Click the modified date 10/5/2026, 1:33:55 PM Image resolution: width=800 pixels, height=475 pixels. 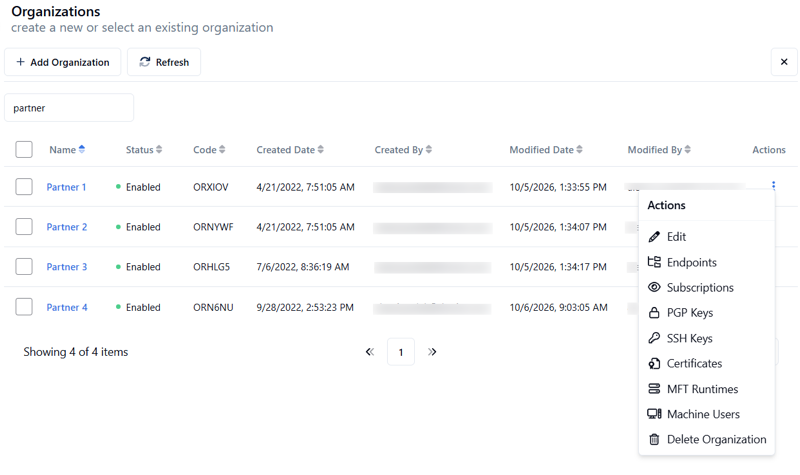(558, 187)
